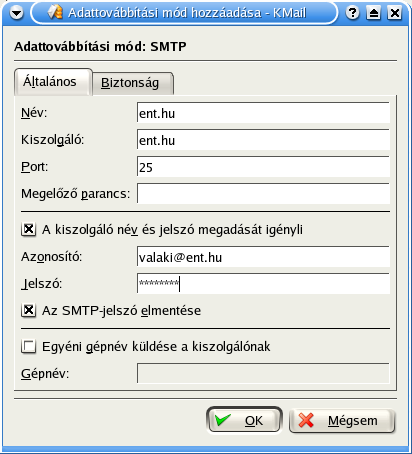Open the window menu arrow in title bar
This screenshot has width=412, height=454.
coord(16,13)
